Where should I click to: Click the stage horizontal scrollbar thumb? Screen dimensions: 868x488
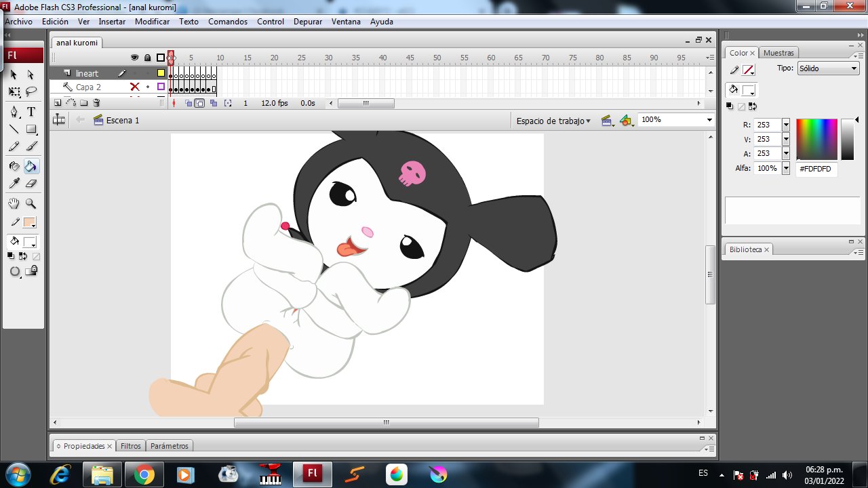click(x=387, y=422)
